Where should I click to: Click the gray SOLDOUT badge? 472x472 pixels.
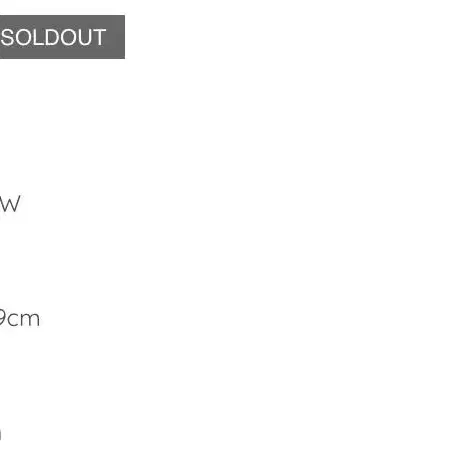tap(62, 37)
